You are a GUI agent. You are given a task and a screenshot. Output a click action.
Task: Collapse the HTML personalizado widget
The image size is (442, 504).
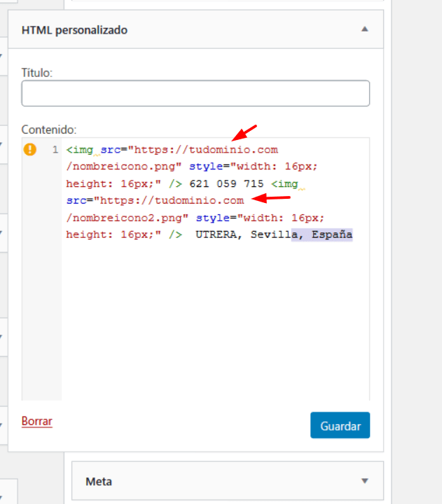[x=364, y=29]
